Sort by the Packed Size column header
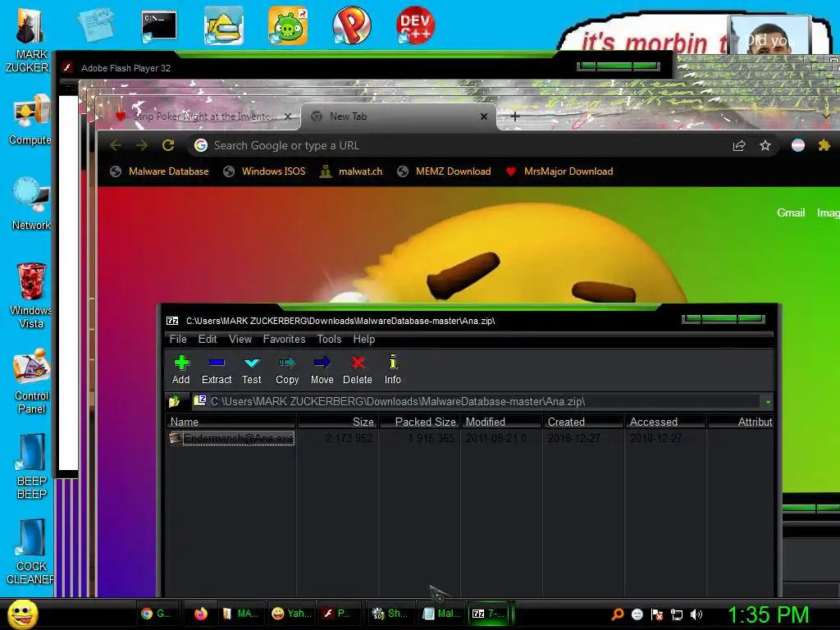The width and height of the screenshot is (840, 630). [419, 422]
